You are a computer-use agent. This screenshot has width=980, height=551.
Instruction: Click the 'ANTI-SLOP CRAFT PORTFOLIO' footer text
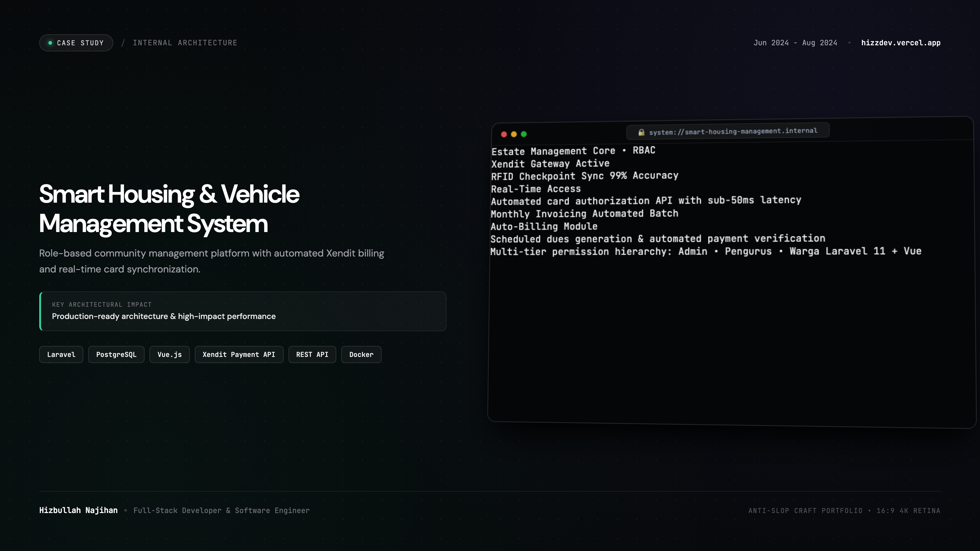coord(805,511)
